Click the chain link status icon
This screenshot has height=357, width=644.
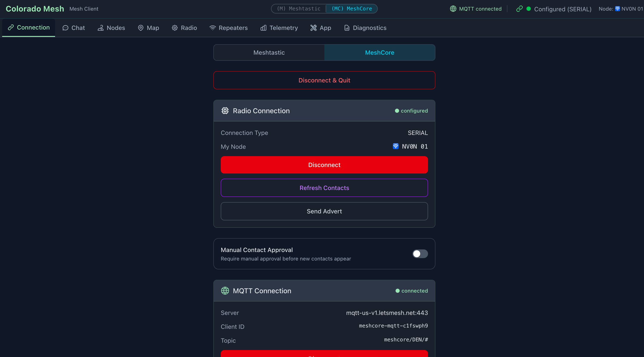[519, 9]
